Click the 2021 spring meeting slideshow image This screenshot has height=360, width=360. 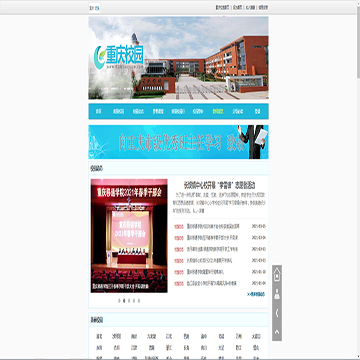[129, 236]
